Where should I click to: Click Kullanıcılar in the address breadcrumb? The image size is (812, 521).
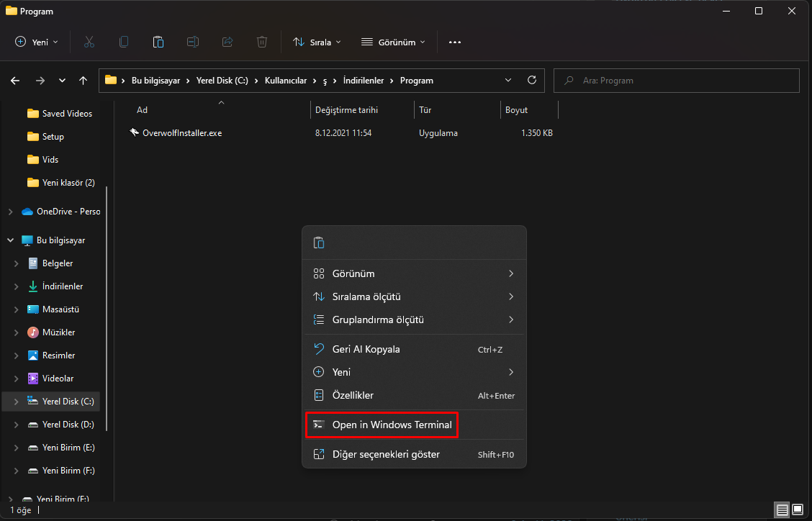(286, 81)
